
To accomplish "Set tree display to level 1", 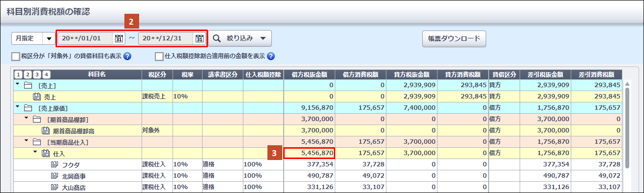I will pos(18,75).
